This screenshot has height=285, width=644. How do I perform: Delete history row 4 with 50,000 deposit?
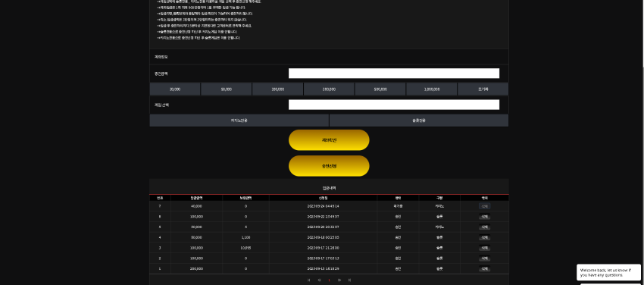(485, 237)
